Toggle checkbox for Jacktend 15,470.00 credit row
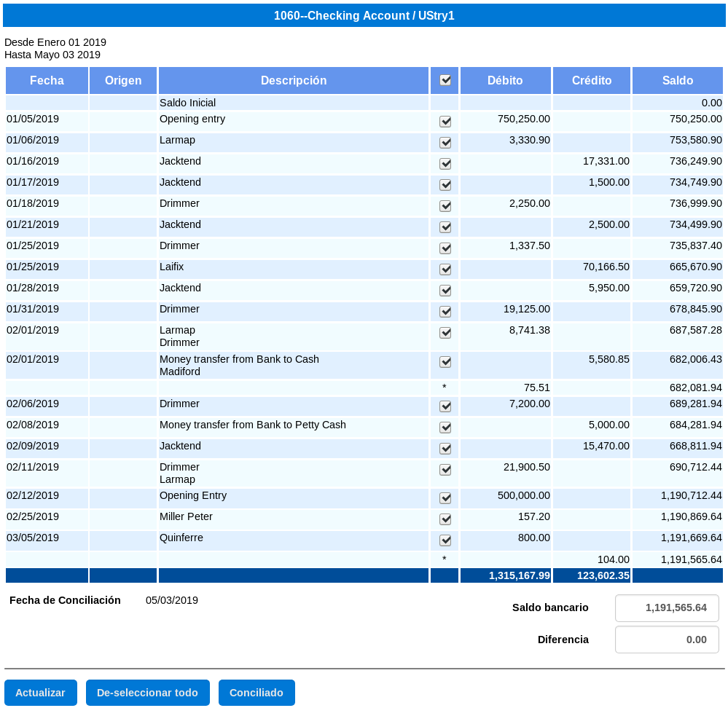Screen dimensions: 728x708 pos(445,449)
